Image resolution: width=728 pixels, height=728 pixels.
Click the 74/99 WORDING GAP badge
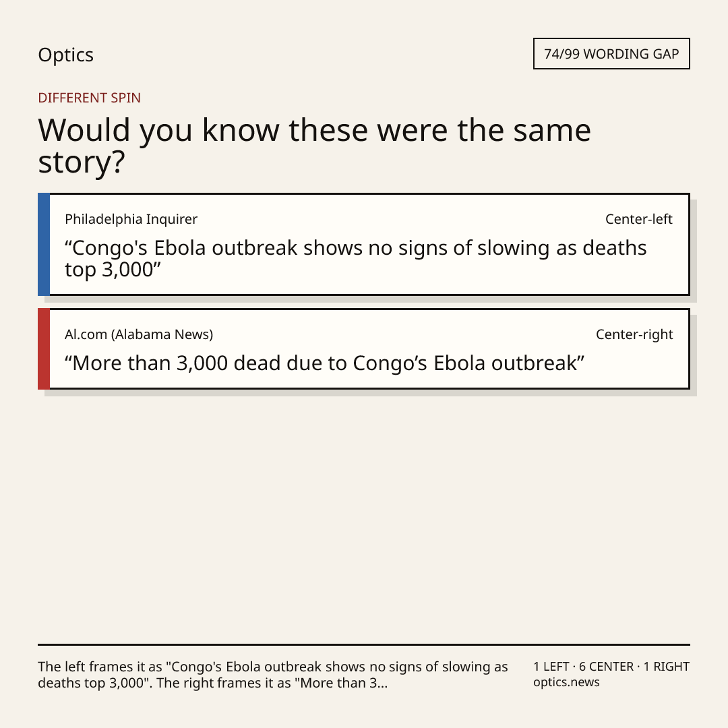(x=611, y=54)
